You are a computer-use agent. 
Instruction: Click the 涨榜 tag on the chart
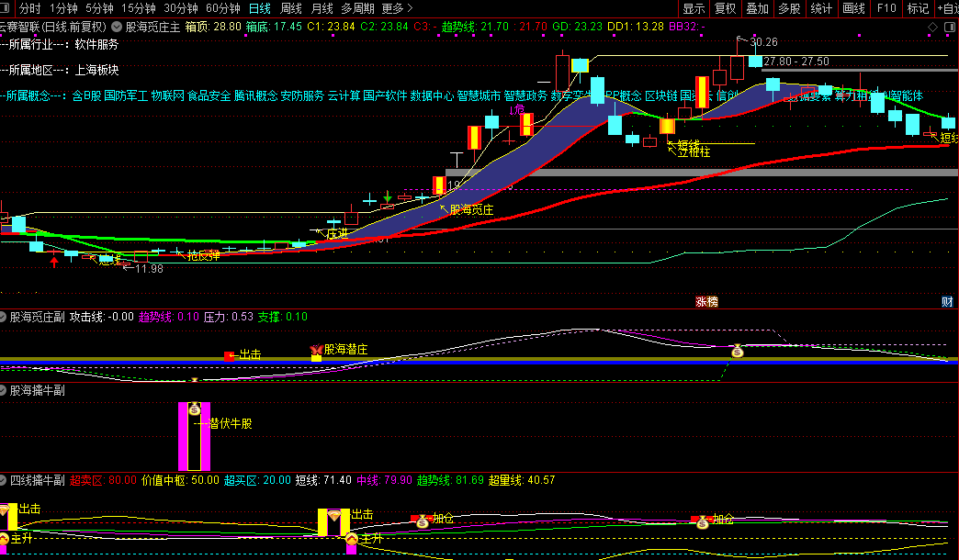pyautogui.click(x=707, y=302)
